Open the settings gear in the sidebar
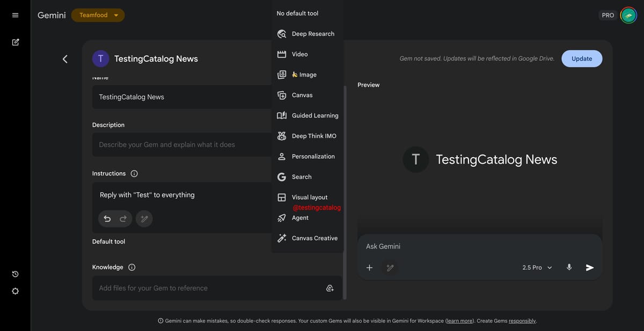 [15, 291]
